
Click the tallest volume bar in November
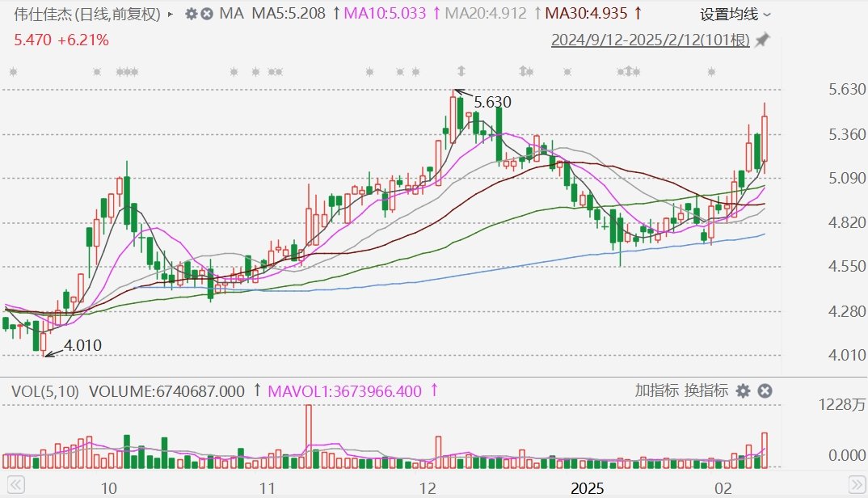coord(309,437)
